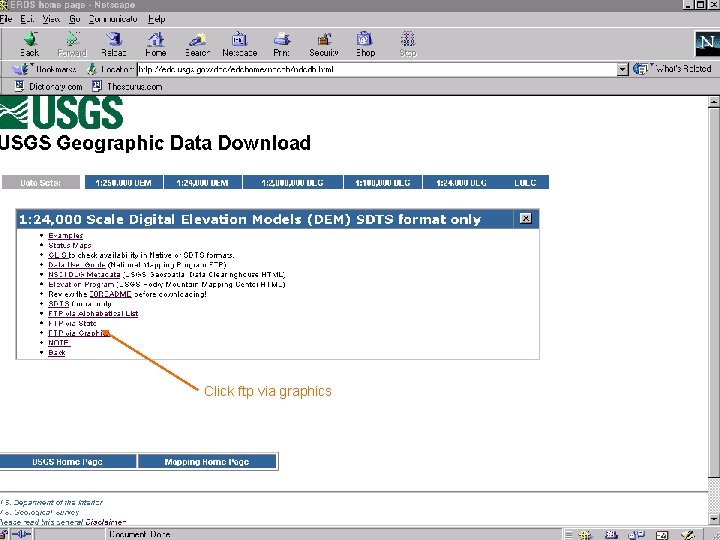
Task: Open FTP via Graphics link
Action: click(x=78, y=333)
